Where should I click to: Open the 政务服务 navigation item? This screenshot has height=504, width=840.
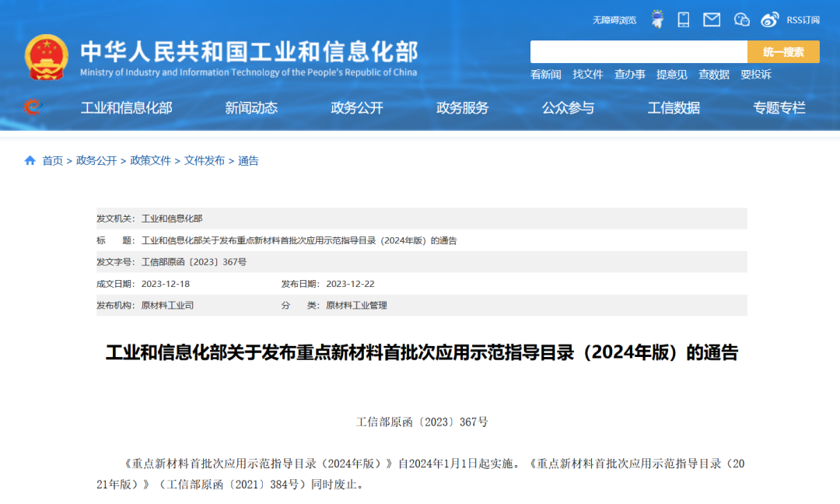(x=463, y=108)
